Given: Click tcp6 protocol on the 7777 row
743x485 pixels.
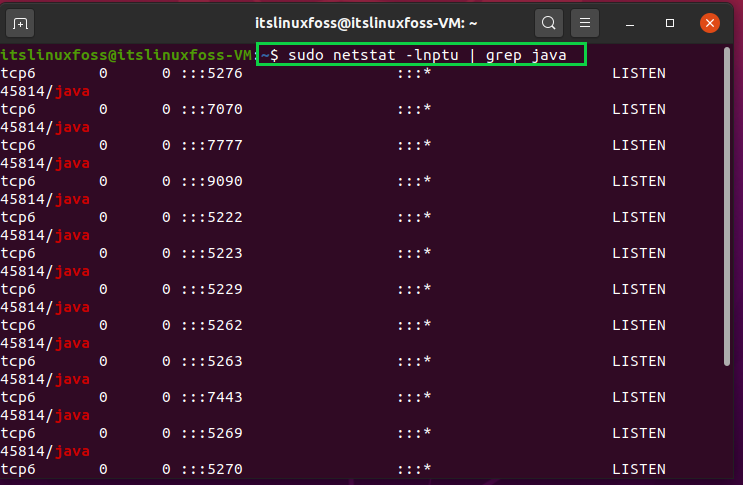Looking at the screenshot, I should 18,145.
